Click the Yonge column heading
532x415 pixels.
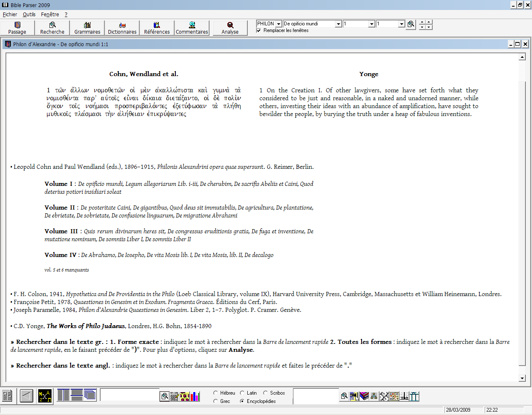tap(369, 74)
